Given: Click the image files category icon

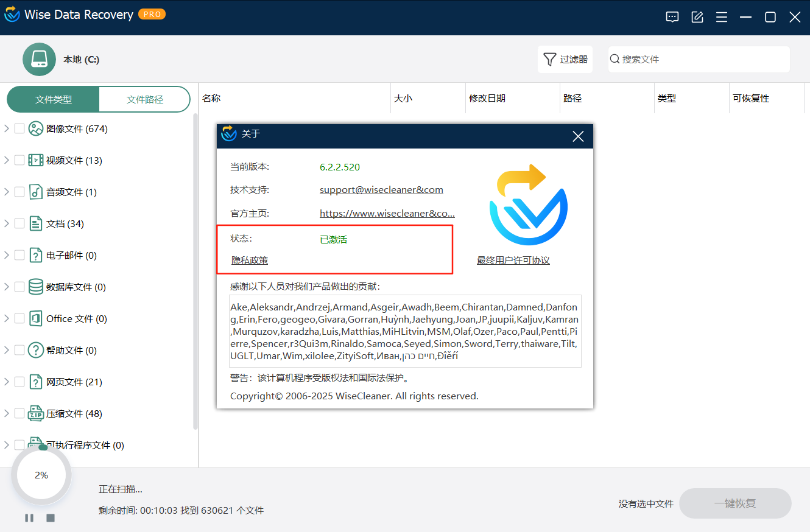Looking at the screenshot, I should point(36,128).
